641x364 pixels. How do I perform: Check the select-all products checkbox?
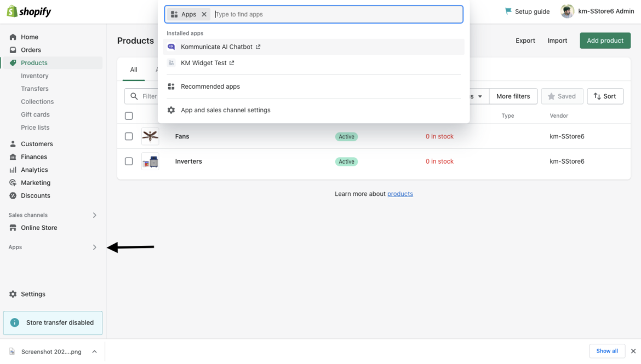[129, 115]
